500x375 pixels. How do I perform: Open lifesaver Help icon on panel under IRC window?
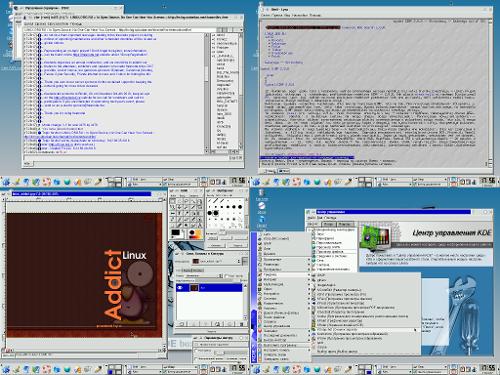tap(46, 182)
